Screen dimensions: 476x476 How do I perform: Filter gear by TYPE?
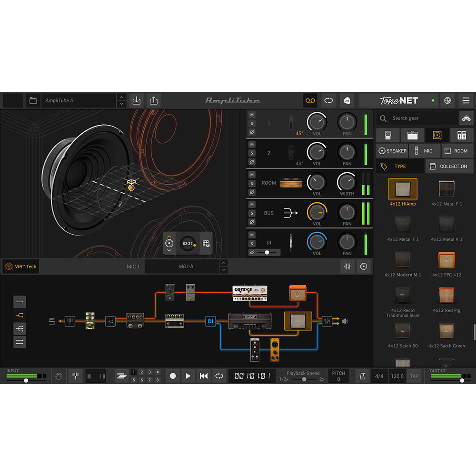(400, 166)
